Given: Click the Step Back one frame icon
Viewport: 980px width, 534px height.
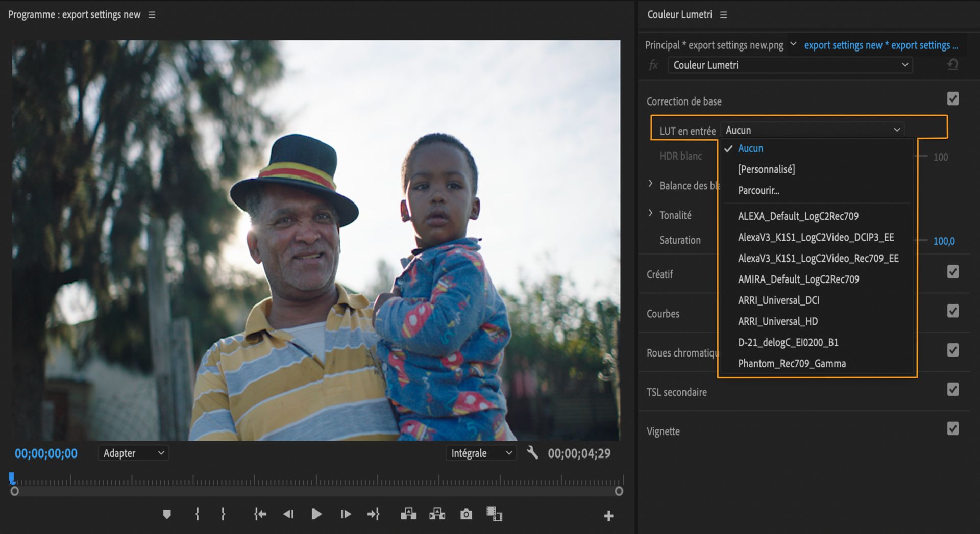Looking at the screenshot, I should [x=288, y=514].
